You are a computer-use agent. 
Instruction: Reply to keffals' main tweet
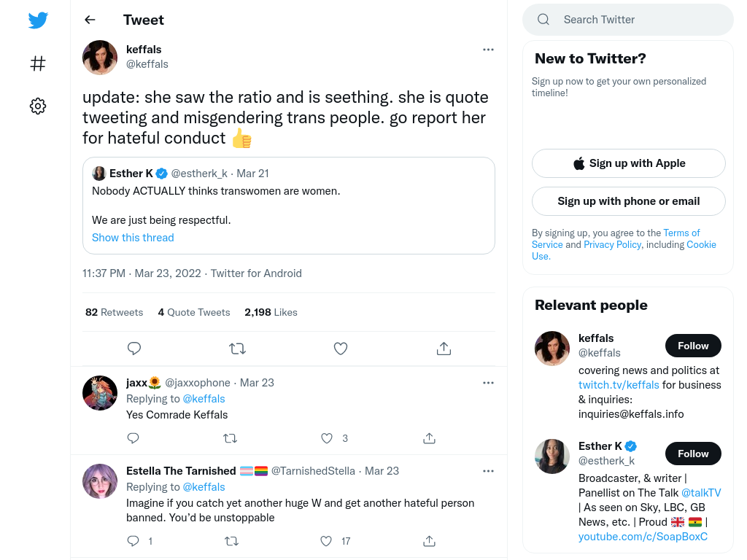pos(134,349)
